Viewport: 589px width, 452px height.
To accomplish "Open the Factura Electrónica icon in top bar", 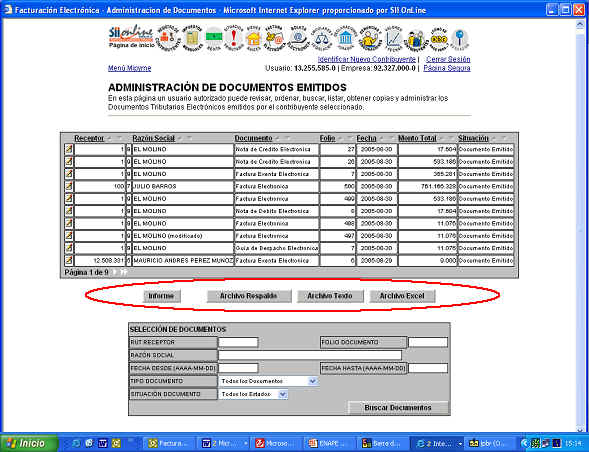I will click(274, 38).
